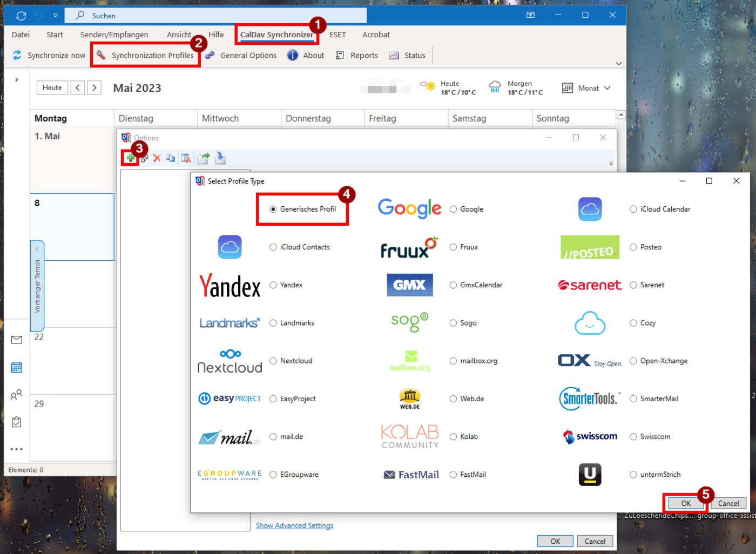Expand the folder pane chevron
Screen dimensions: 756x554
point(17,79)
